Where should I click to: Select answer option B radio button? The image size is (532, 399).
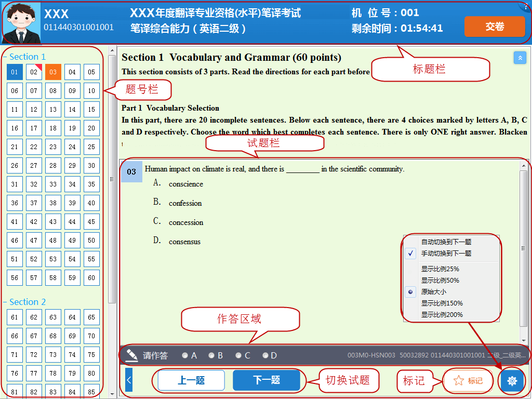(211, 355)
